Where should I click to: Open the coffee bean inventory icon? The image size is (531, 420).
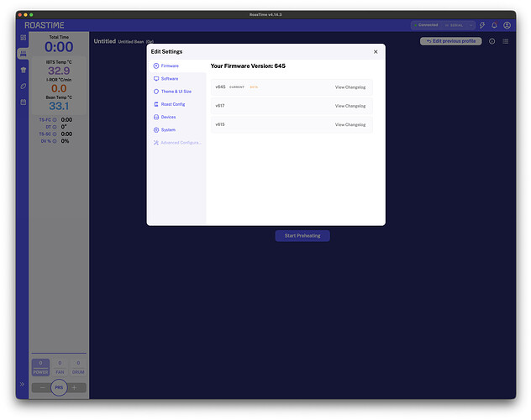point(23,86)
